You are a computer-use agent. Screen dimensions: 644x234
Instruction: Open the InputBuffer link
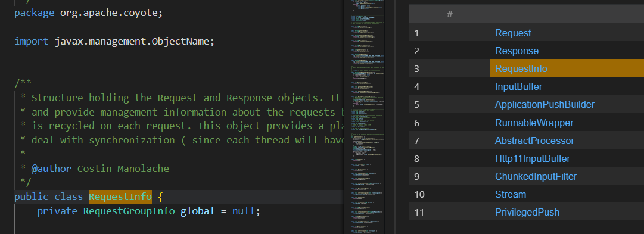click(x=519, y=86)
